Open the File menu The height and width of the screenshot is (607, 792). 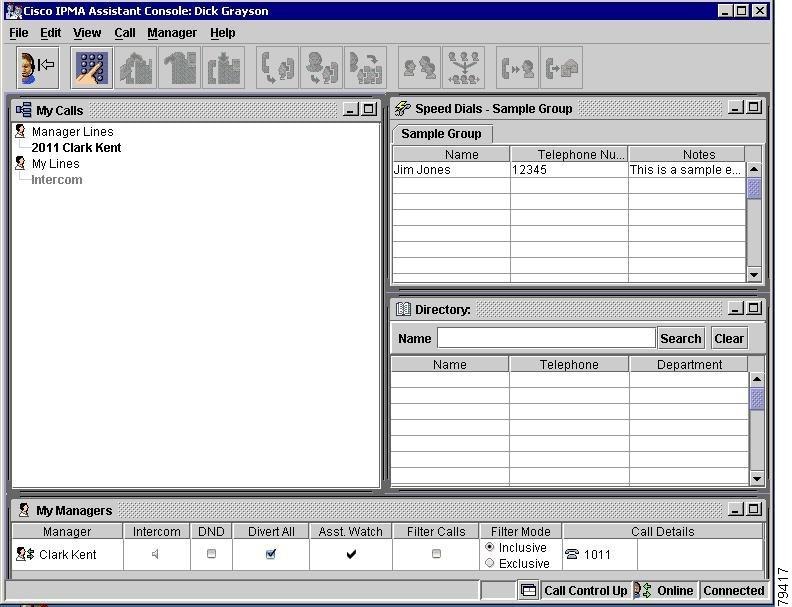click(19, 33)
